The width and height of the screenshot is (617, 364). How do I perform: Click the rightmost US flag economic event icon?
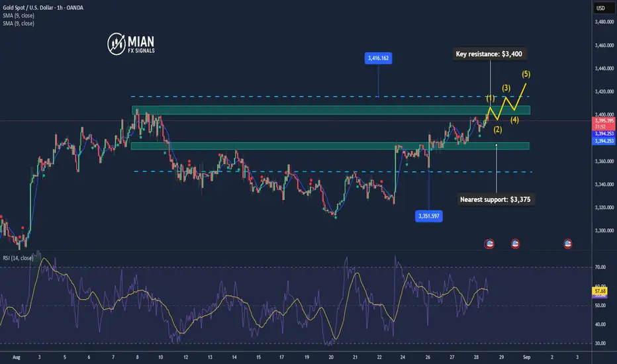[x=568, y=244]
